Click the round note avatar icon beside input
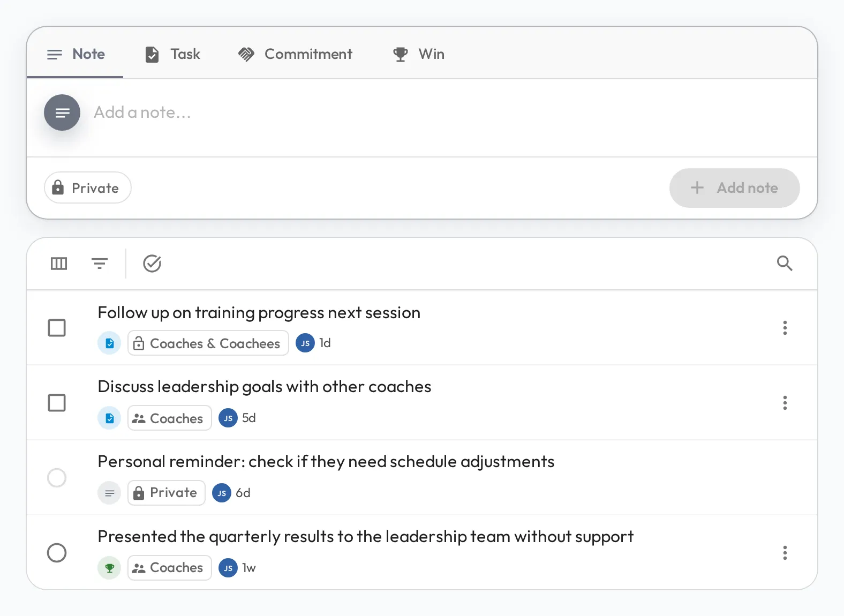The width and height of the screenshot is (844, 616). tap(62, 112)
